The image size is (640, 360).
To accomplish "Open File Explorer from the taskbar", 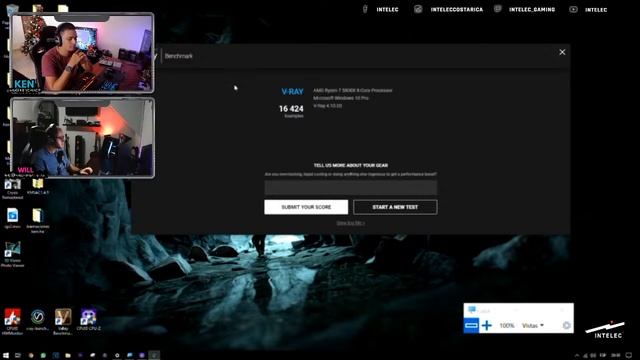I will 68,355.
